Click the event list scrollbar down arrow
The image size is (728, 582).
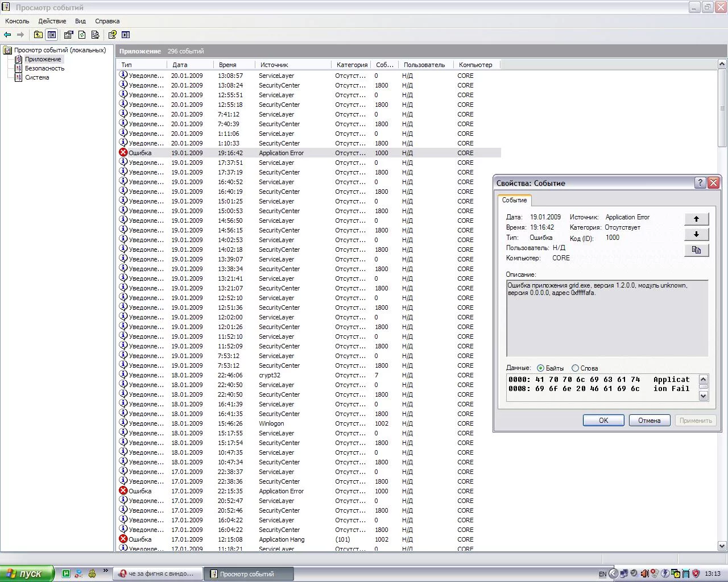pos(722,546)
